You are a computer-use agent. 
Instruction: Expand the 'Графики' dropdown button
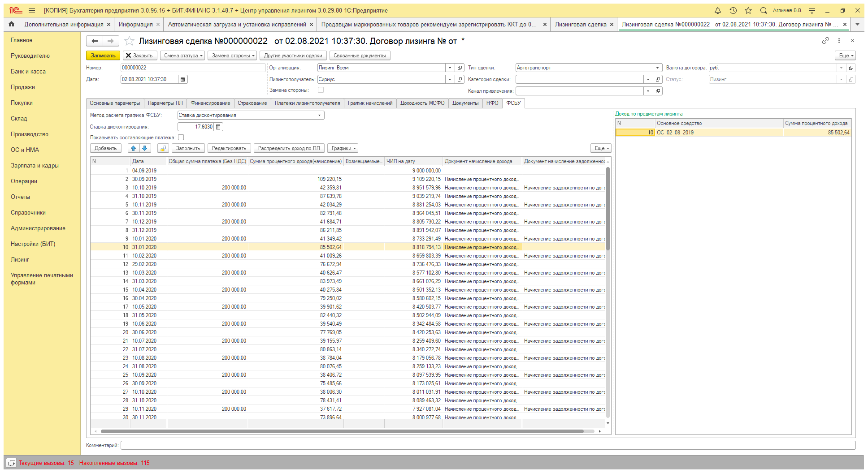(x=343, y=148)
